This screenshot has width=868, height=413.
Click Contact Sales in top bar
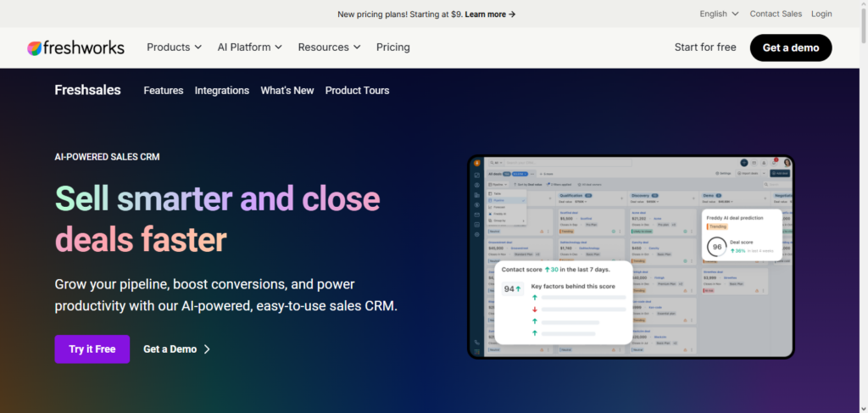tap(776, 14)
